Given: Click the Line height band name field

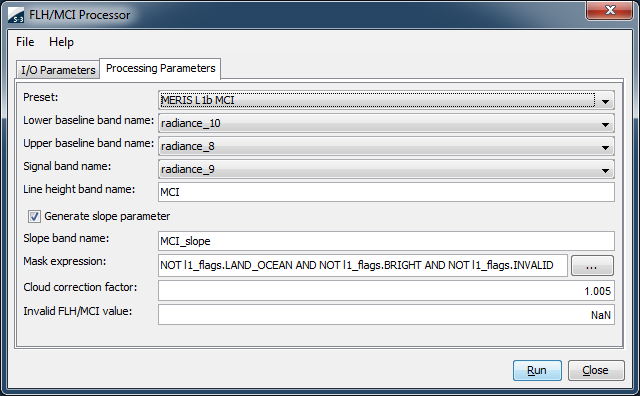Looking at the screenshot, I should pos(386,192).
